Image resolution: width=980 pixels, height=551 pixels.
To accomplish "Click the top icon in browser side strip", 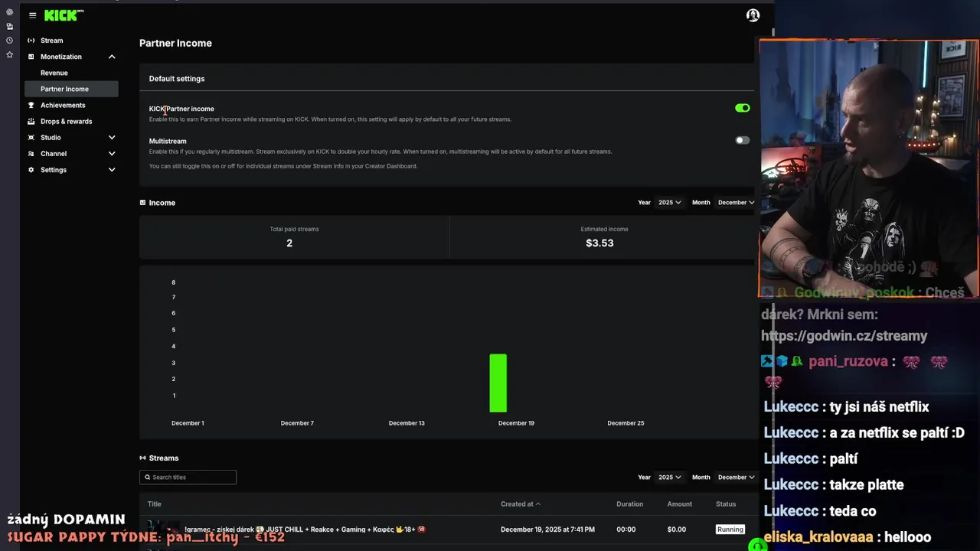I will [x=9, y=12].
